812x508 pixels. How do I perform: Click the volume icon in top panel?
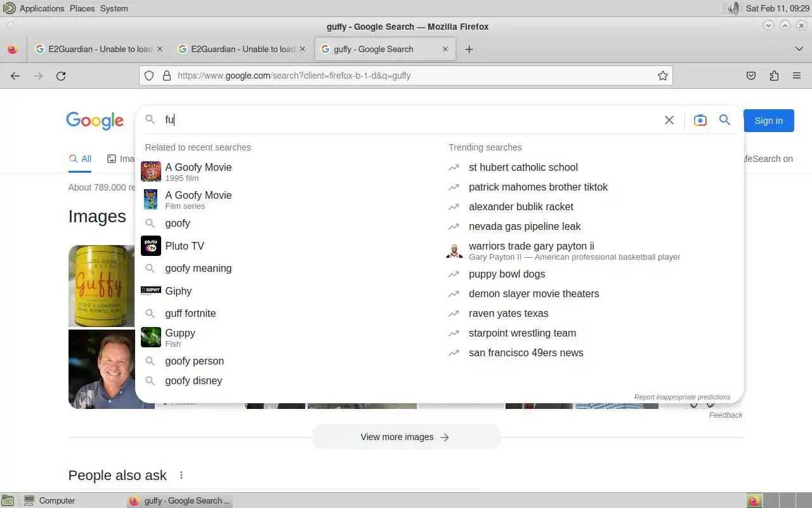pos(733,8)
